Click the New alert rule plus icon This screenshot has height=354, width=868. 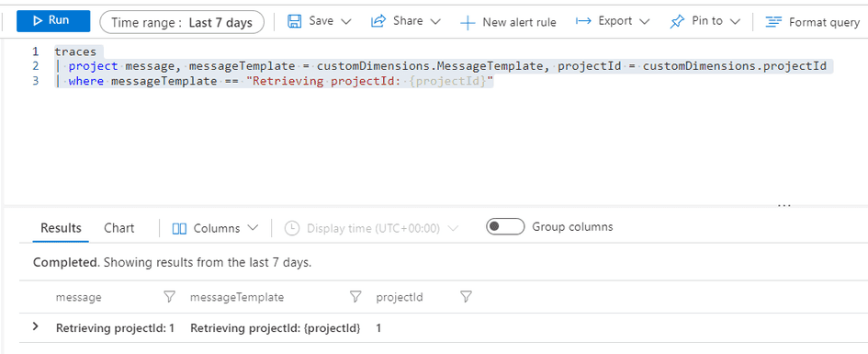point(468,23)
